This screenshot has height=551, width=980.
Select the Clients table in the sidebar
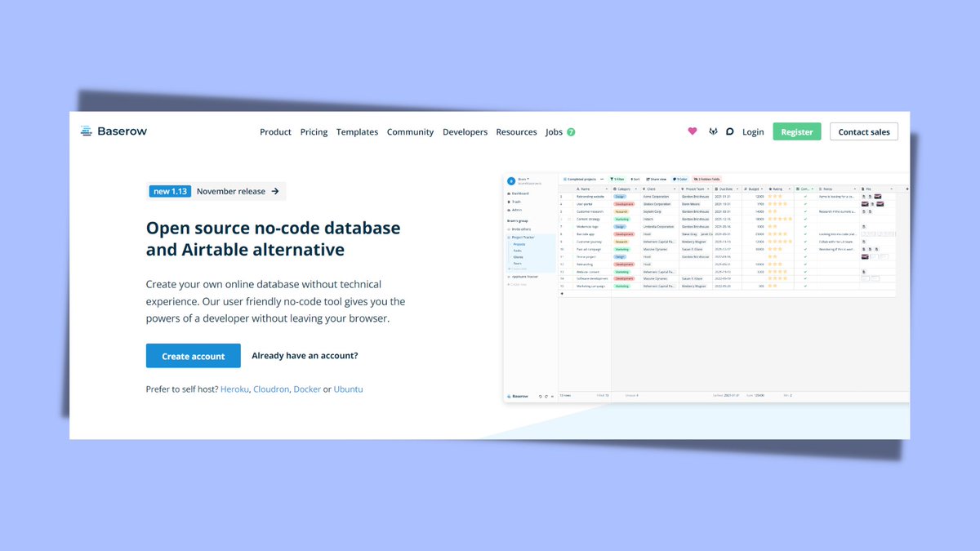(x=519, y=257)
